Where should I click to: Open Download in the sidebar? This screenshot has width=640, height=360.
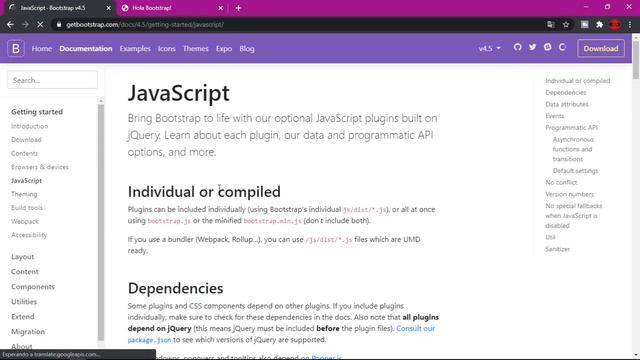26,140
